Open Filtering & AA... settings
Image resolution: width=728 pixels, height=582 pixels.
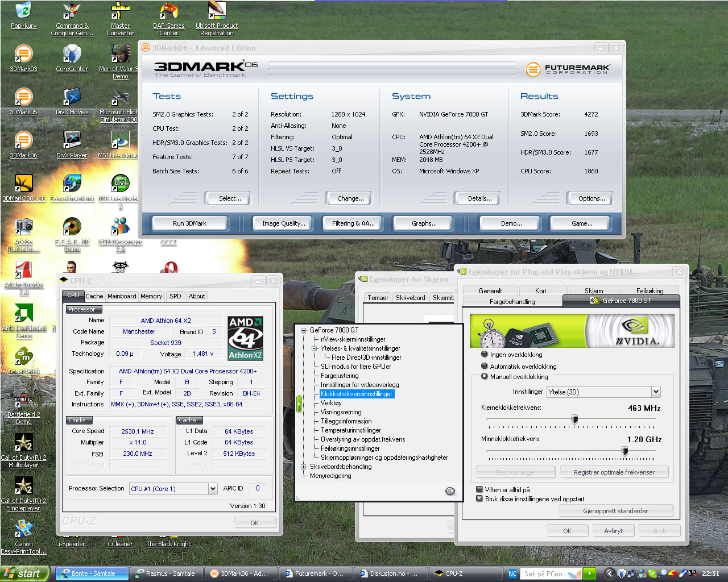(353, 223)
